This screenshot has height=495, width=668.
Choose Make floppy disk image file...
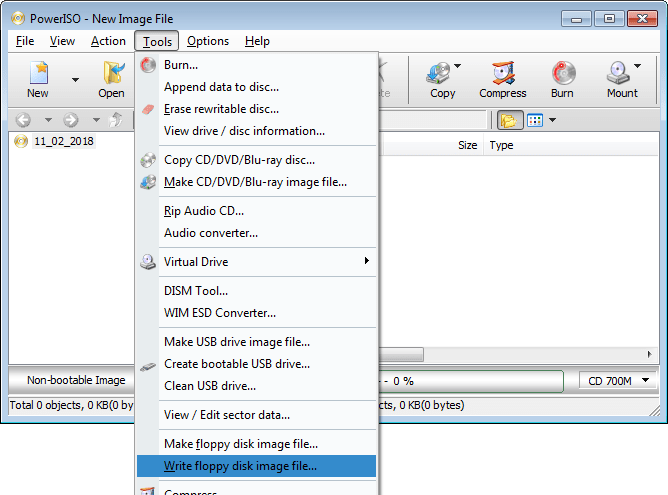pos(256,444)
